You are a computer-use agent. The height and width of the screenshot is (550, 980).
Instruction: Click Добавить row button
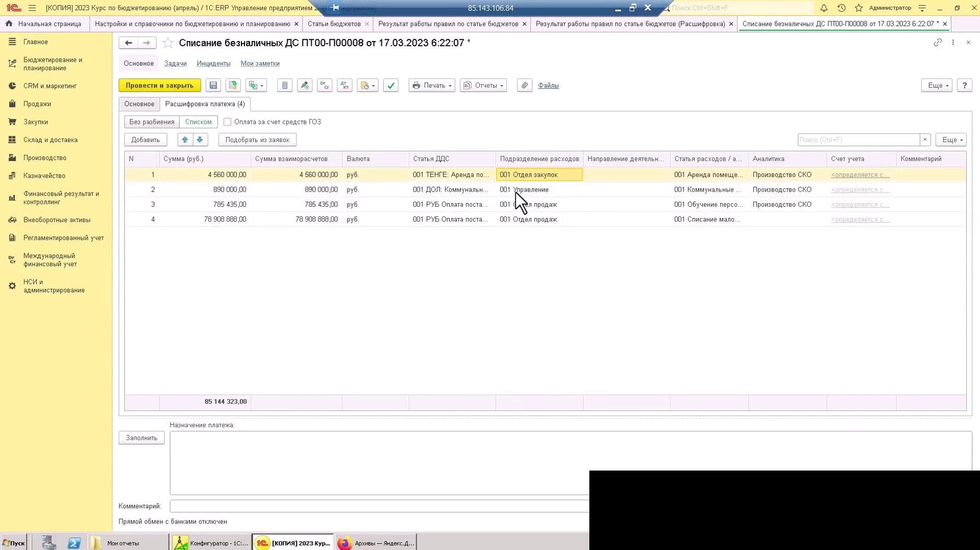pos(145,140)
